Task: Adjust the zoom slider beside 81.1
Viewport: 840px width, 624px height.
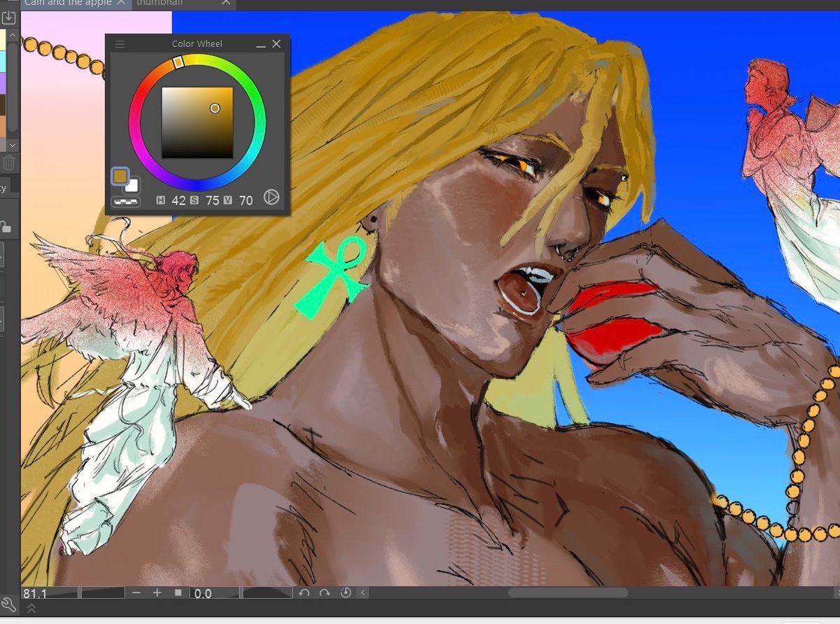Action: (79, 593)
